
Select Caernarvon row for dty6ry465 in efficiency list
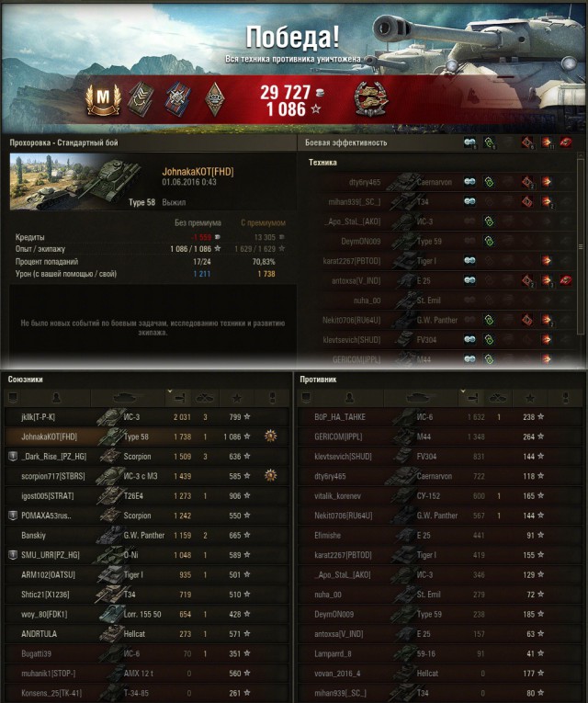coord(441,182)
